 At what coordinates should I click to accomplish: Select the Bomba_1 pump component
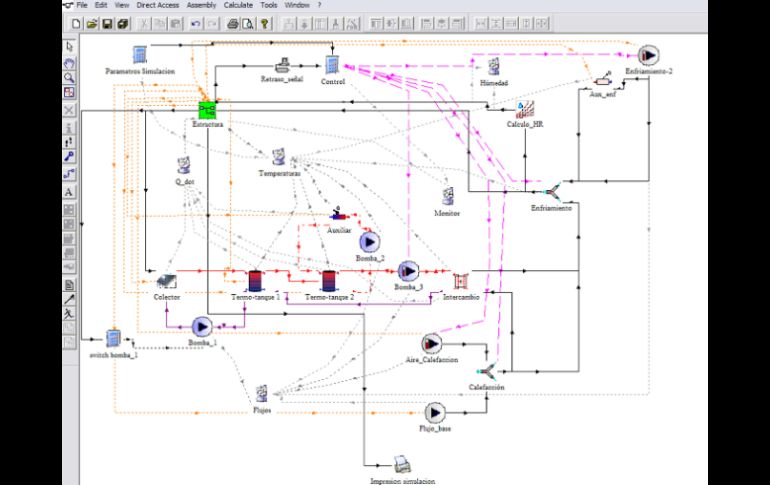click(x=203, y=326)
